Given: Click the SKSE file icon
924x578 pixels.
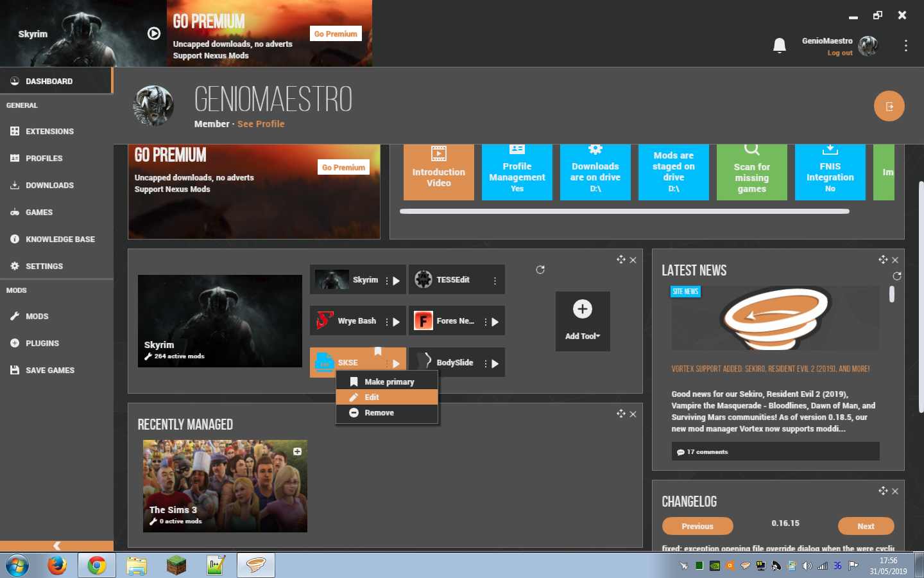Looking at the screenshot, I should point(325,362).
